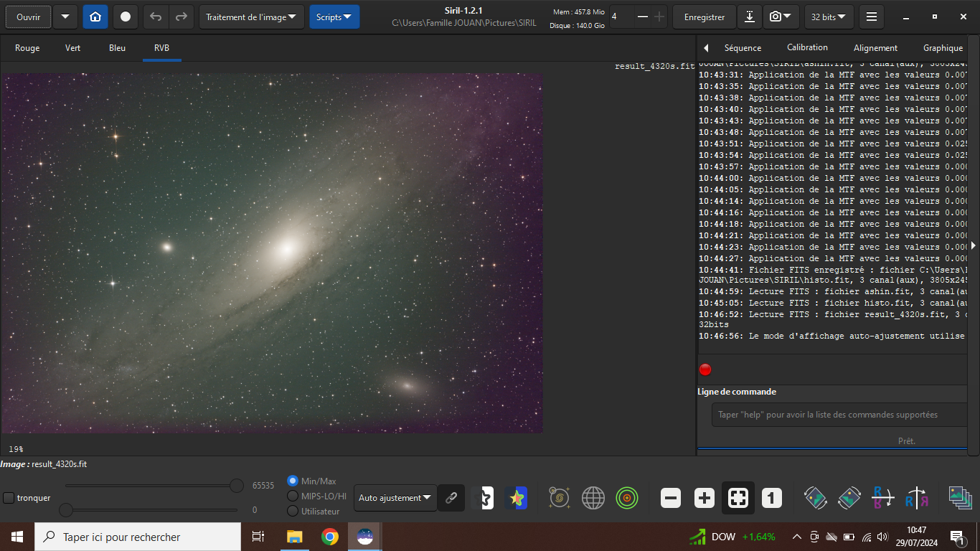Open the 32 bits precision dropdown

[x=829, y=17]
